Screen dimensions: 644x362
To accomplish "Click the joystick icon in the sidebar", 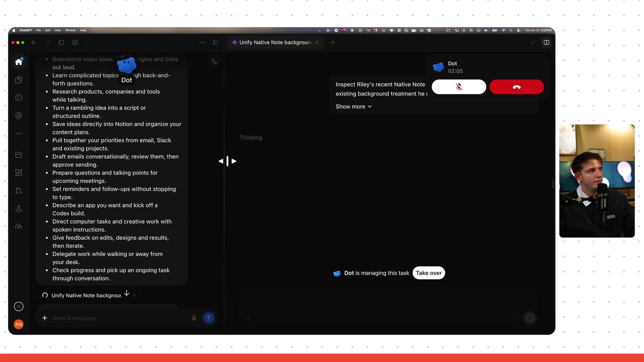I will [19, 208].
